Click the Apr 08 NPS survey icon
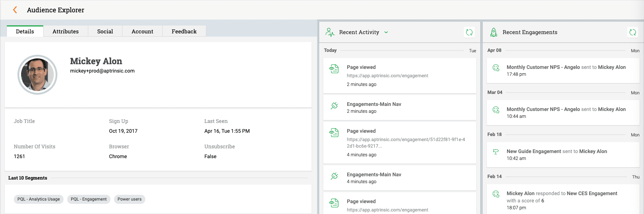This screenshot has height=214, width=644. [496, 67]
